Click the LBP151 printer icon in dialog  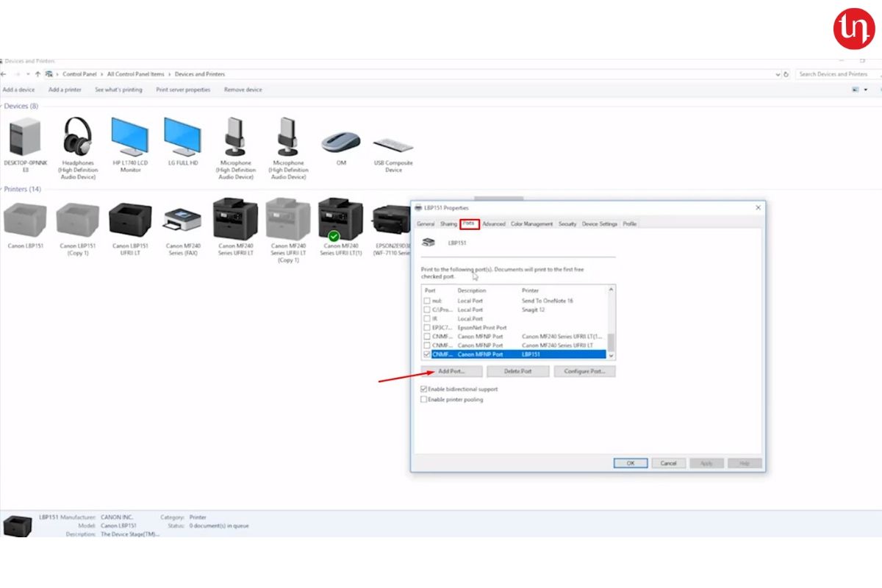(x=429, y=243)
